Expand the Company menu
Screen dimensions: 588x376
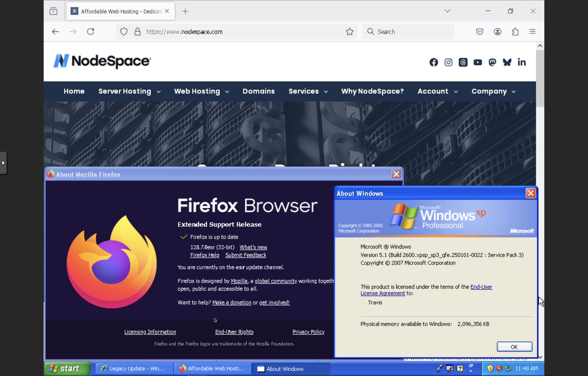[494, 91]
